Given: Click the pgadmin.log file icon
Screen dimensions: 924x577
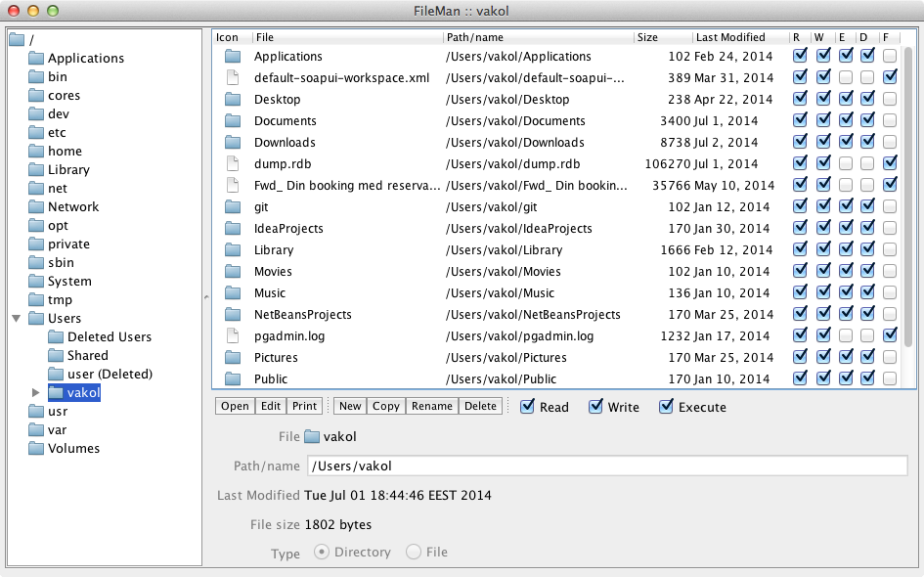Looking at the screenshot, I should 233,336.
